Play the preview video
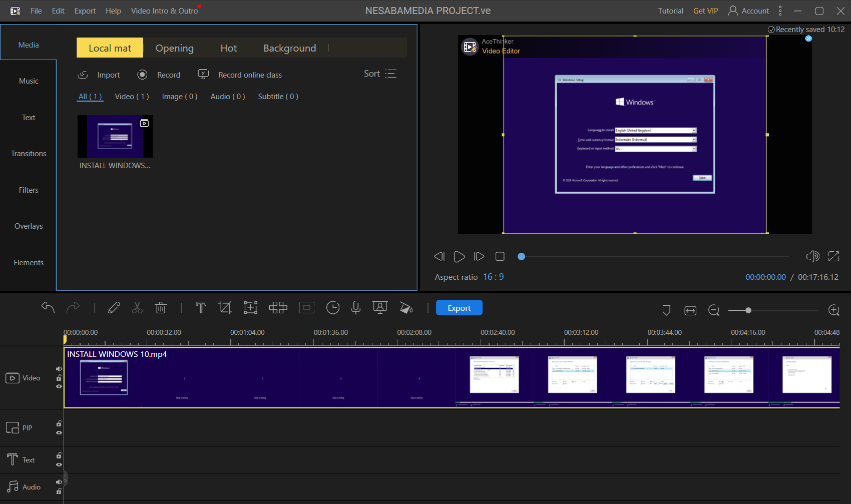Image resolution: width=851 pixels, height=504 pixels. click(459, 257)
